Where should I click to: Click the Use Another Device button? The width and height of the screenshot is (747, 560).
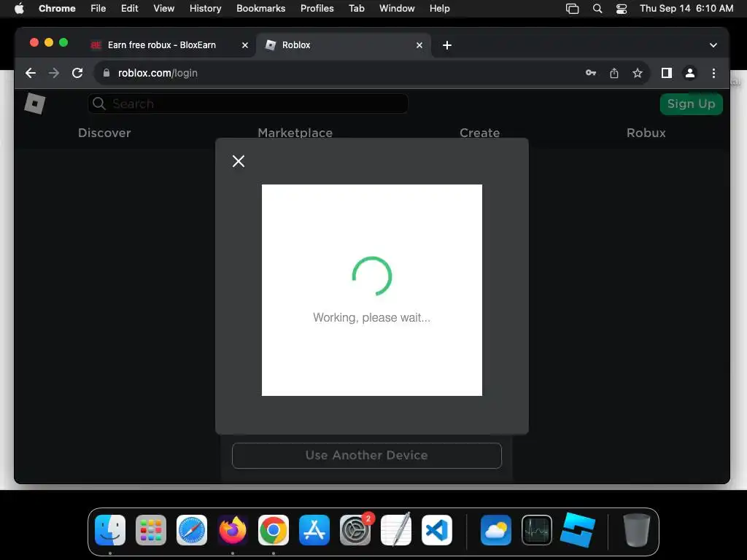coord(366,455)
